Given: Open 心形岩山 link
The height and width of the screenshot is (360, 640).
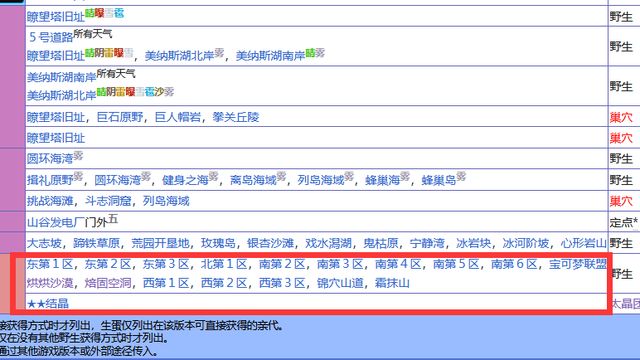Looking at the screenshot, I should click(584, 243).
